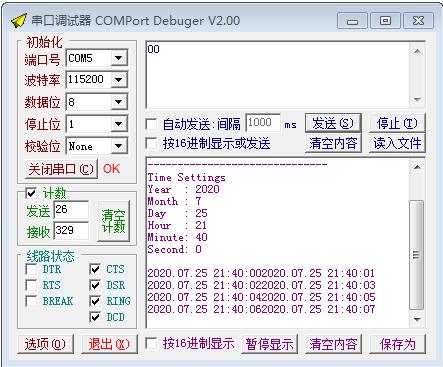Click the 选项(O) button
Viewport: 443px width, 367px height.
point(45,344)
